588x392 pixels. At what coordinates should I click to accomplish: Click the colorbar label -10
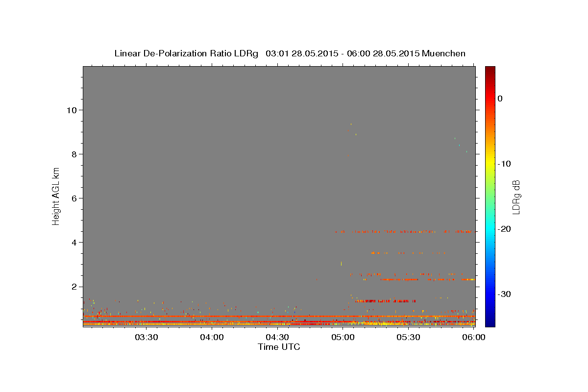click(504, 164)
